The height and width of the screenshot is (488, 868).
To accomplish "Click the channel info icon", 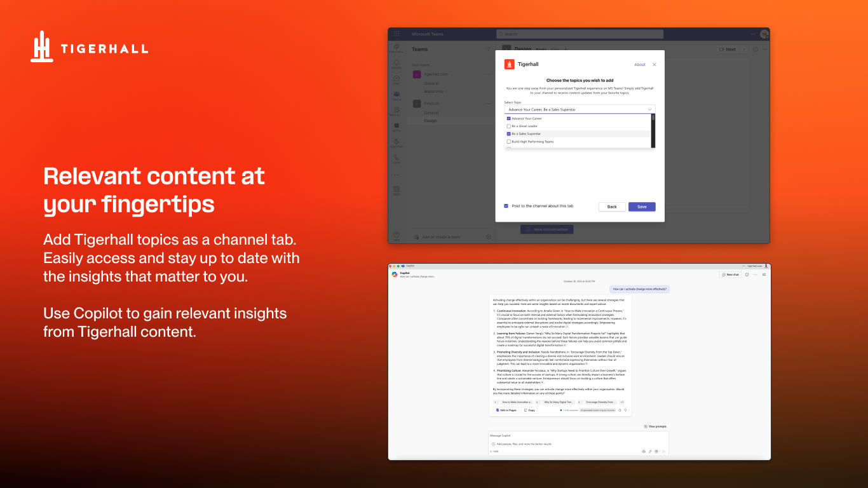I will click(756, 49).
